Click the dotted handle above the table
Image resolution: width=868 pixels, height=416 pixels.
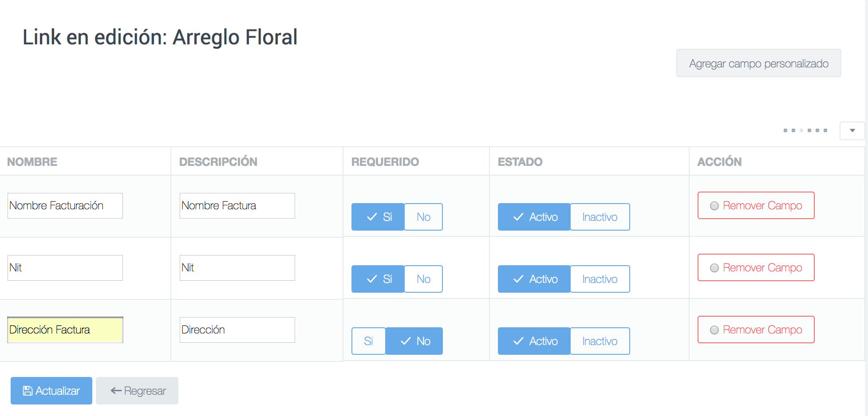pyautogui.click(x=805, y=130)
